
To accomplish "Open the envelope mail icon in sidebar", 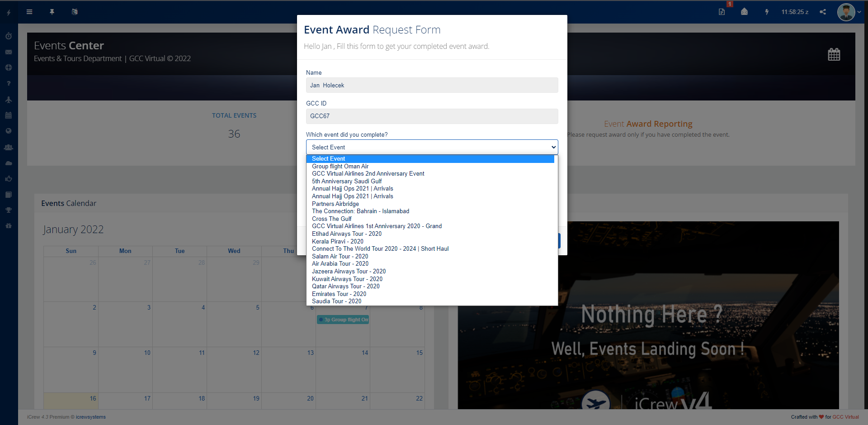I will pos(9,52).
